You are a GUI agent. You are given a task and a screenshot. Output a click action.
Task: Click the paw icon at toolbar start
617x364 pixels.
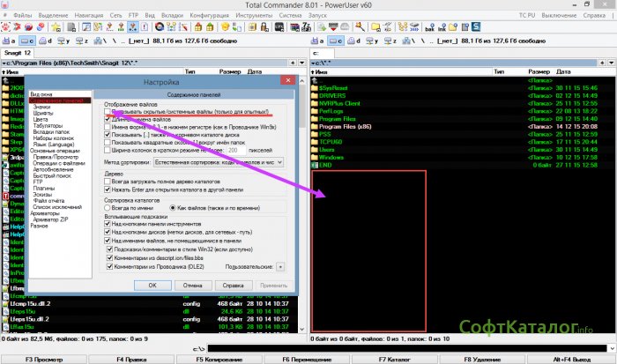click(x=6, y=28)
